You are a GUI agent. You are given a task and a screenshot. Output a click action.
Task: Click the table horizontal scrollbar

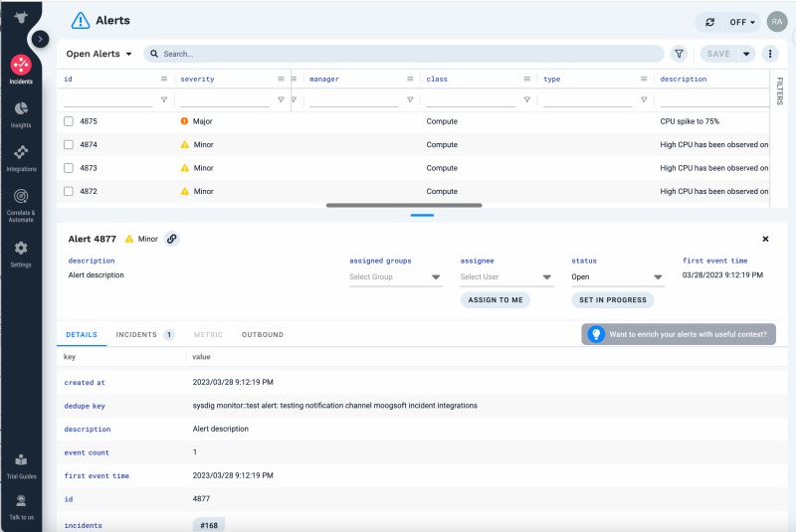click(404, 206)
